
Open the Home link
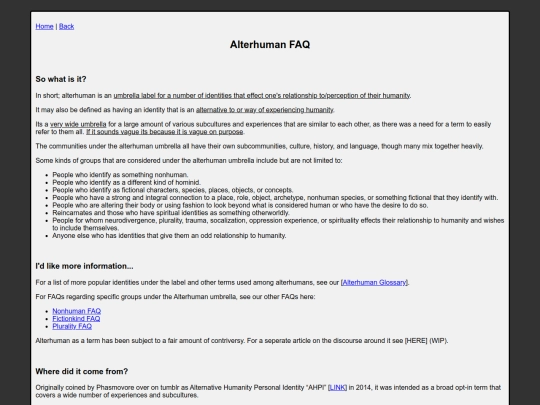(44, 27)
